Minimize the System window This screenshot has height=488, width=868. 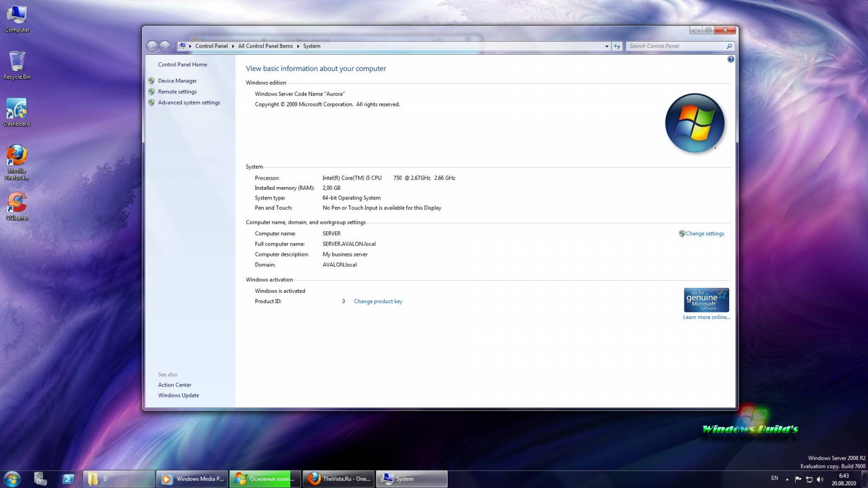696,30
